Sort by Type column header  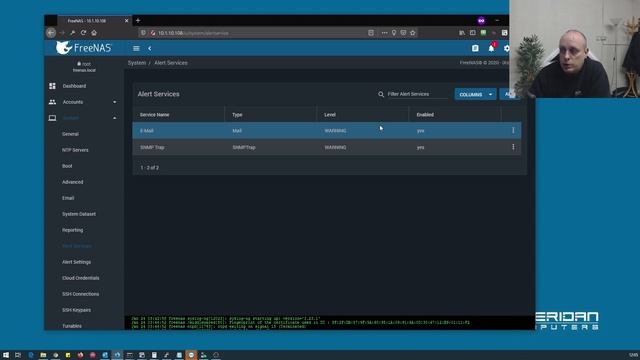click(237, 115)
